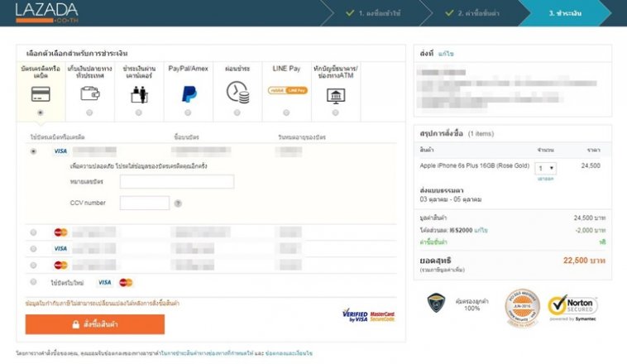The image size is (627, 364).
Task: Go to step 1 login tab
Action: pyautogui.click(x=373, y=13)
